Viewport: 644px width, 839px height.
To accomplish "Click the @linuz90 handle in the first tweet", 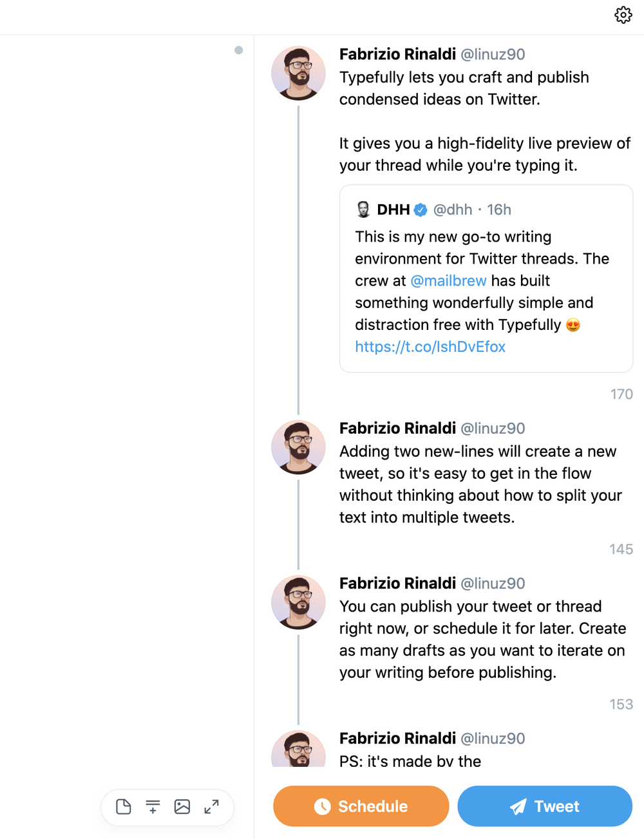I will pyautogui.click(x=493, y=55).
